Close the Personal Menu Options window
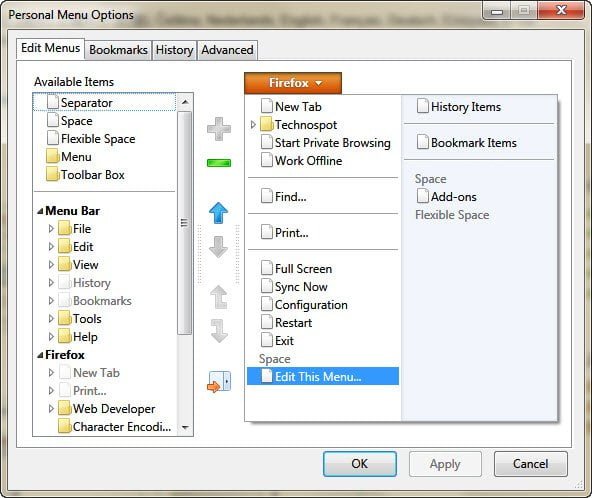The height and width of the screenshot is (498, 592). coord(561,11)
